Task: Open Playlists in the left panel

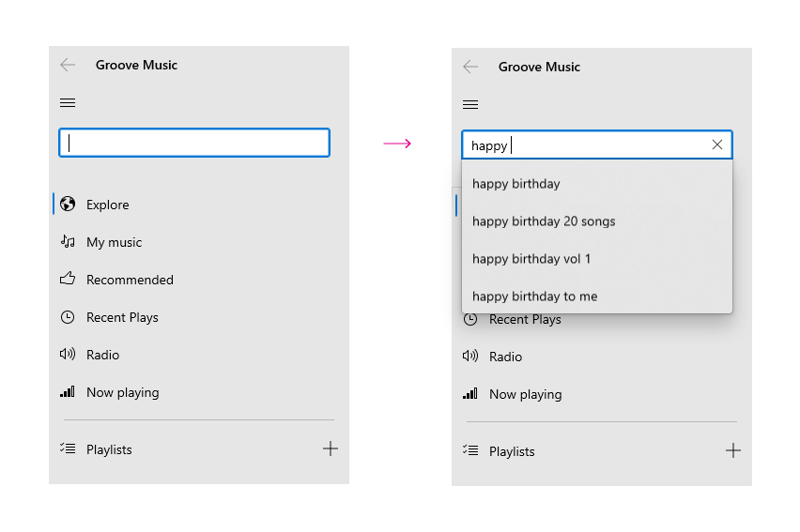Action: pyautogui.click(x=109, y=449)
